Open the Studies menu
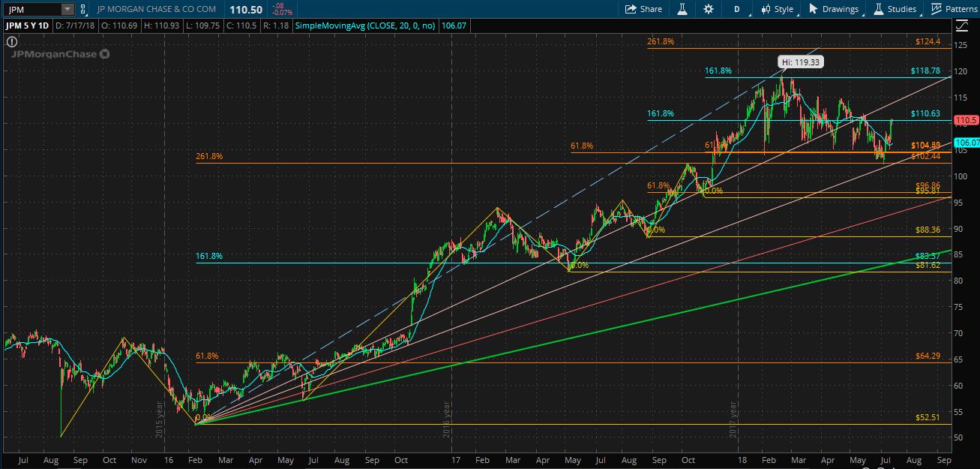 (895, 9)
